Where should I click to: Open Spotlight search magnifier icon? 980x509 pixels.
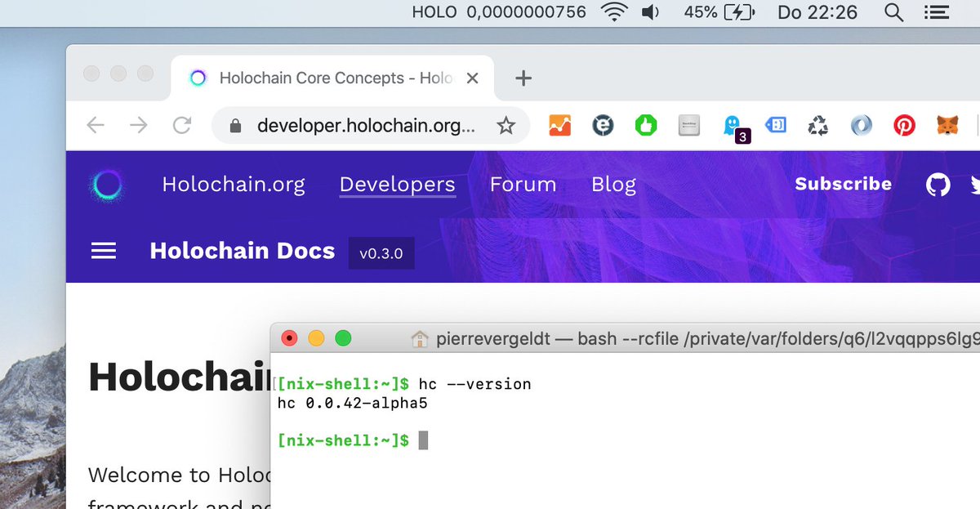(x=894, y=12)
